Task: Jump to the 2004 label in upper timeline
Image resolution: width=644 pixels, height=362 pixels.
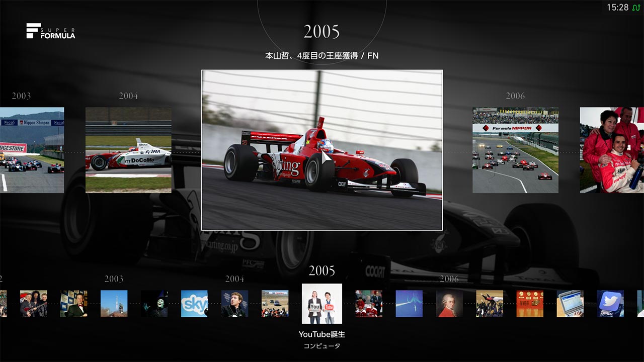Action: click(x=128, y=96)
